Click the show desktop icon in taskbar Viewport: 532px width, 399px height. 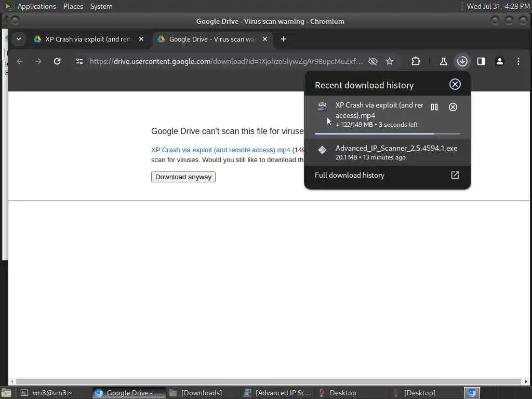6,393
